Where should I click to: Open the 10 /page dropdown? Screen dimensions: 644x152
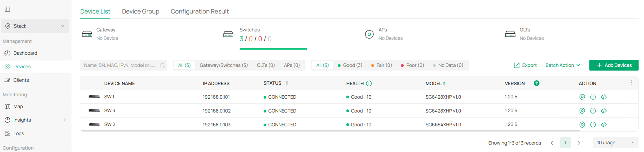tap(616, 143)
